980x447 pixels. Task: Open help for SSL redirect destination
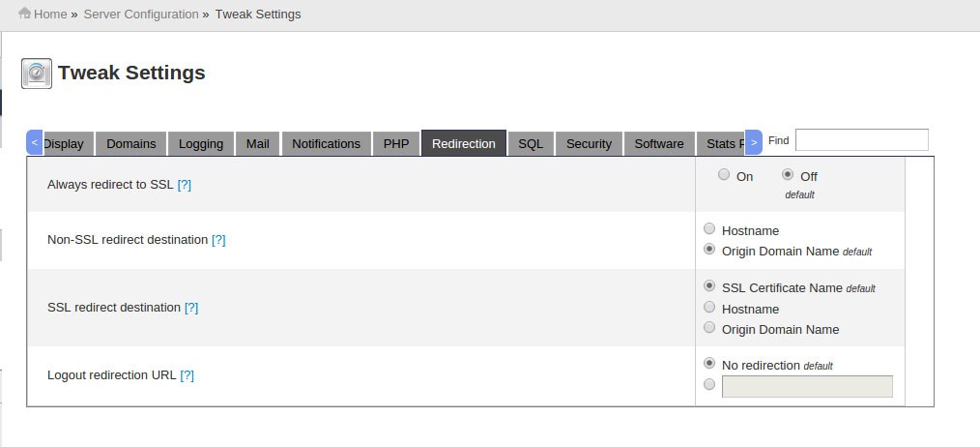tap(191, 308)
